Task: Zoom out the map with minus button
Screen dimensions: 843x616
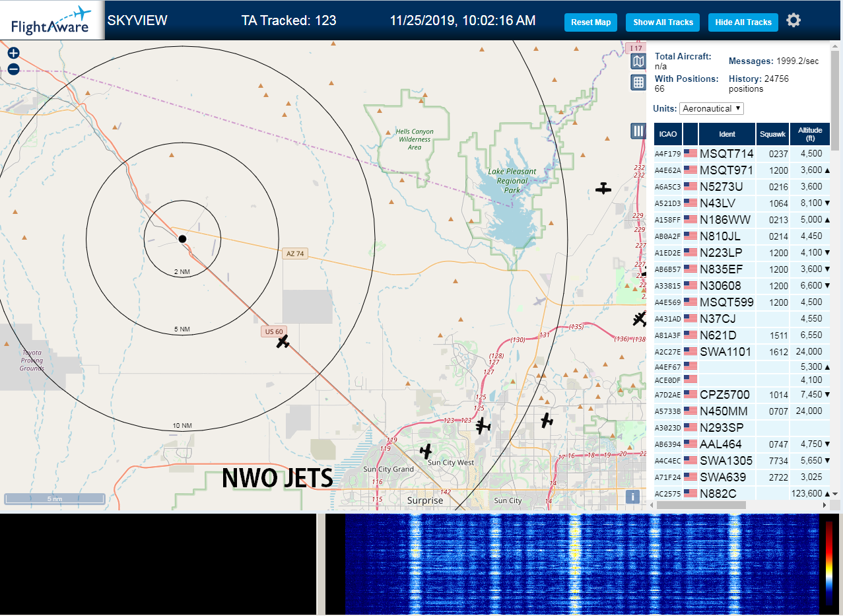Action: (x=13, y=69)
